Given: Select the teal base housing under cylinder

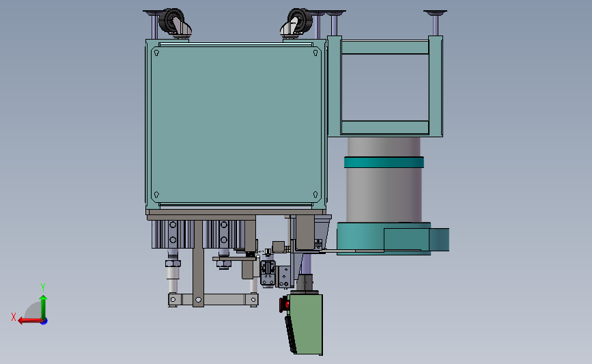Looking at the screenshot, I should pyautogui.click(x=393, y=238).
